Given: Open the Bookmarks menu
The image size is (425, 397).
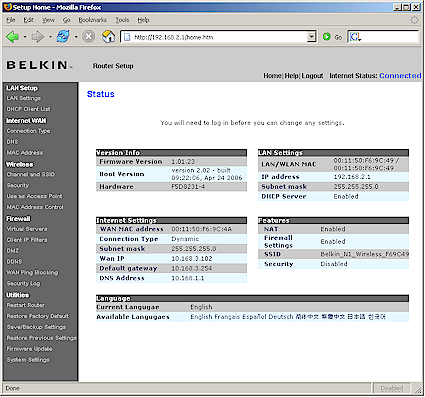Looking at the screenshot, I should (x=92, y=20).
